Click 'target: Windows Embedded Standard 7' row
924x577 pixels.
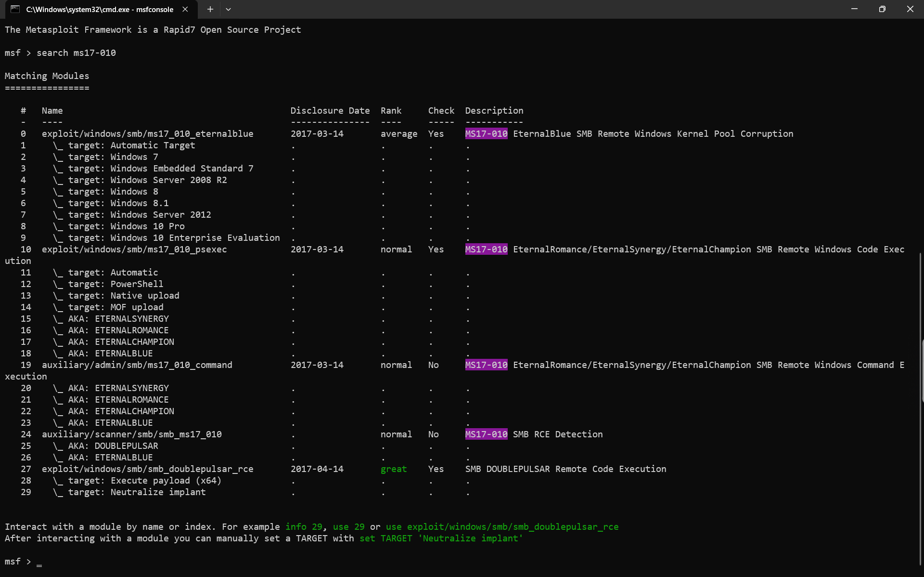point(153,169)
